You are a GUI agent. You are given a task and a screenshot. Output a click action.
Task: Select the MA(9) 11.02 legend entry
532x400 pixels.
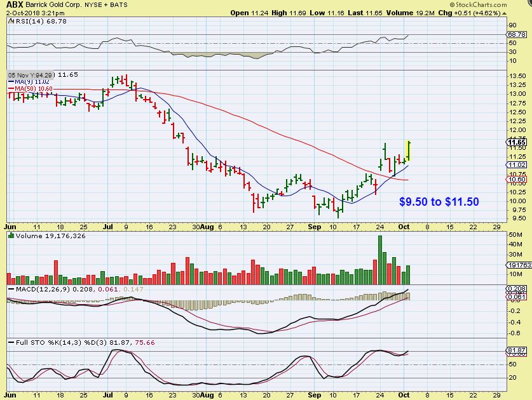pyautogui.click(x=29, y=82)
